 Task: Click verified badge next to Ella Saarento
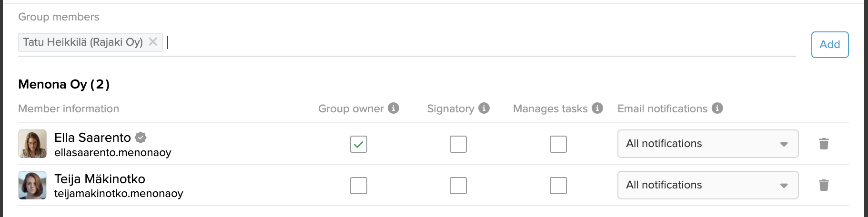pyautogui.click(x=141, y=138)
